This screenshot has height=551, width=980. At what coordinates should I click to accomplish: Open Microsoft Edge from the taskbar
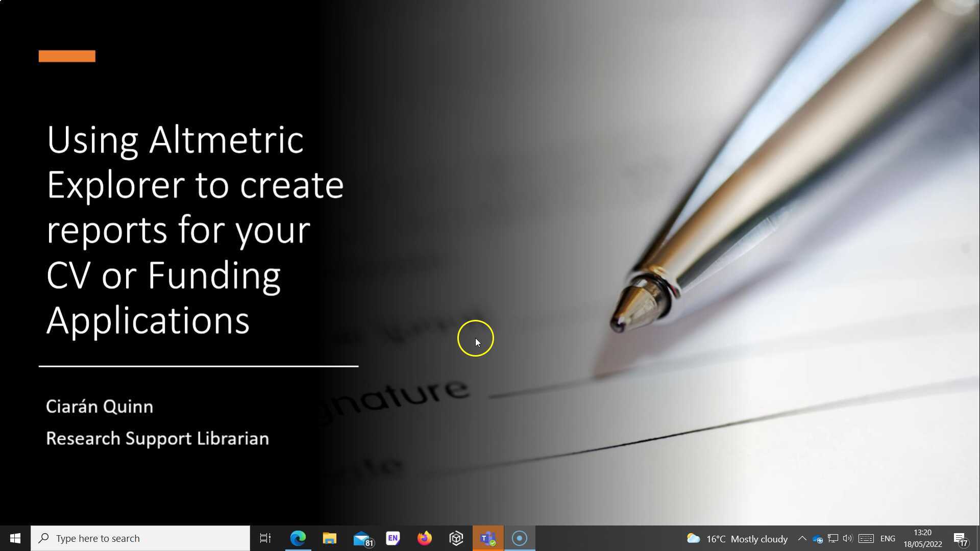coord(298,538)
